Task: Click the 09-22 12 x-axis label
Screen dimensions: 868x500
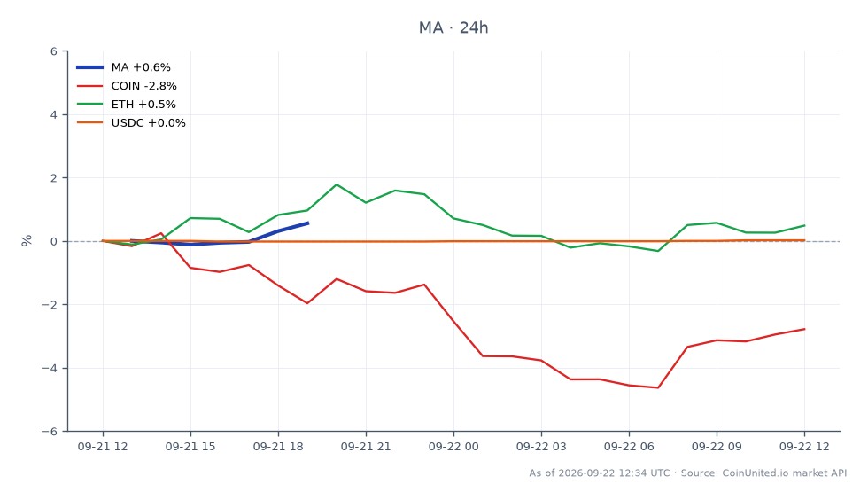Action: pos(804,447)
